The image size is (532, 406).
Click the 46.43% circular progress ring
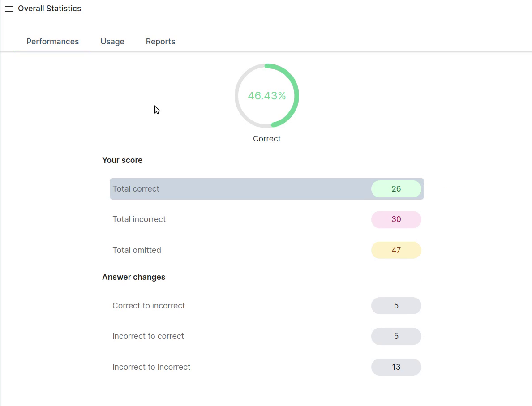[267, 96]
